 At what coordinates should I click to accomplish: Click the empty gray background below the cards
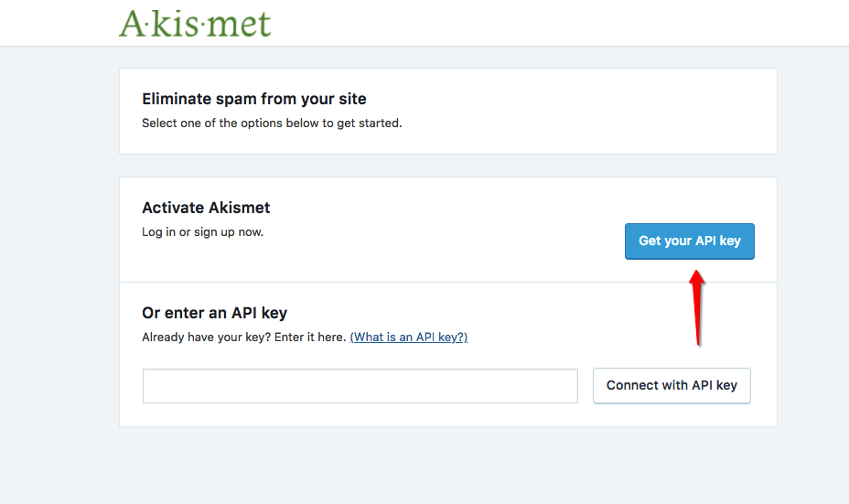(x=448, y=466)
